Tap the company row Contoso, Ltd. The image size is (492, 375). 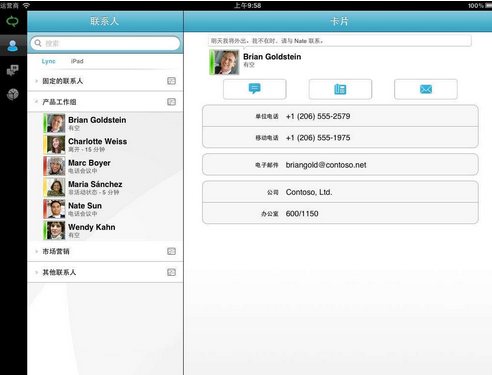pos(340,192)
